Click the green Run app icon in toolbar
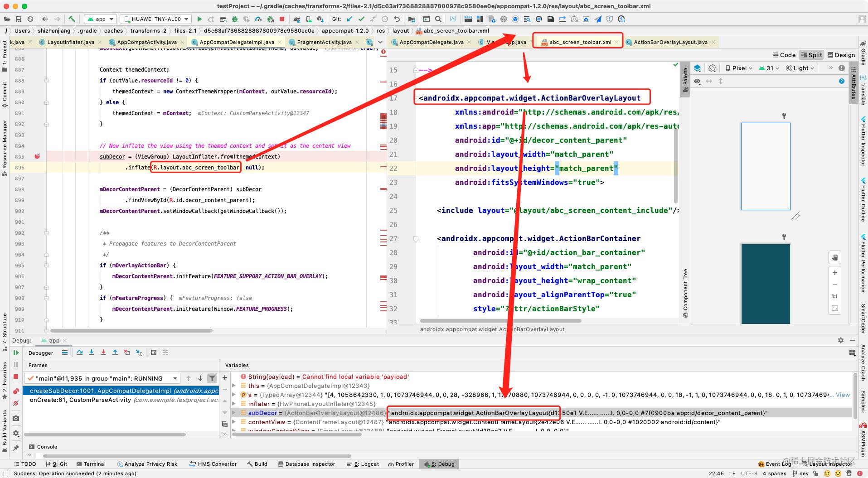 199,19
